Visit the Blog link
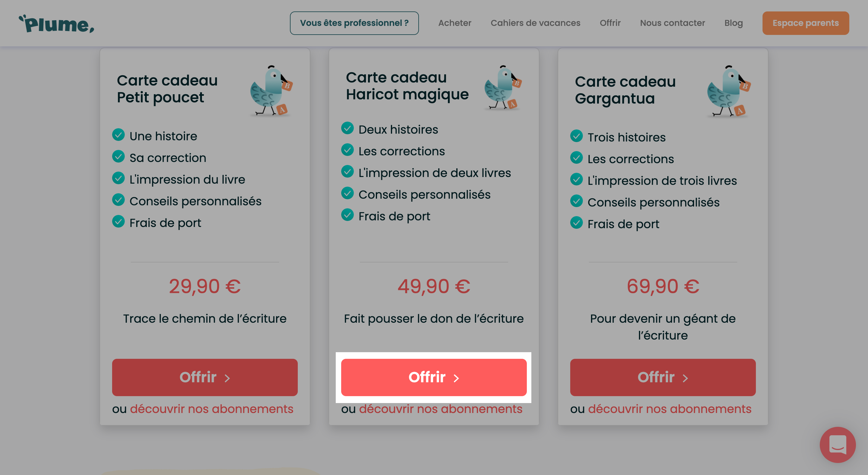This screenshot has height=475, width=868. click(x=734, y=23)
